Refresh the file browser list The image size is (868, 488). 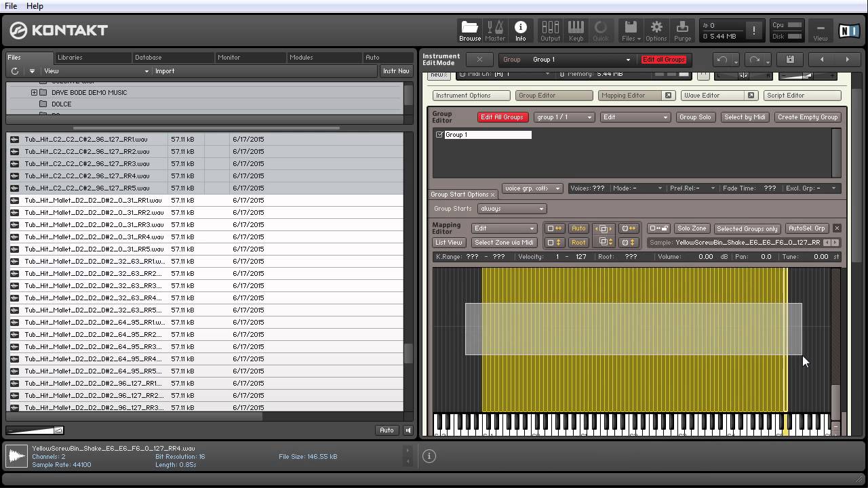pos(15,71)
